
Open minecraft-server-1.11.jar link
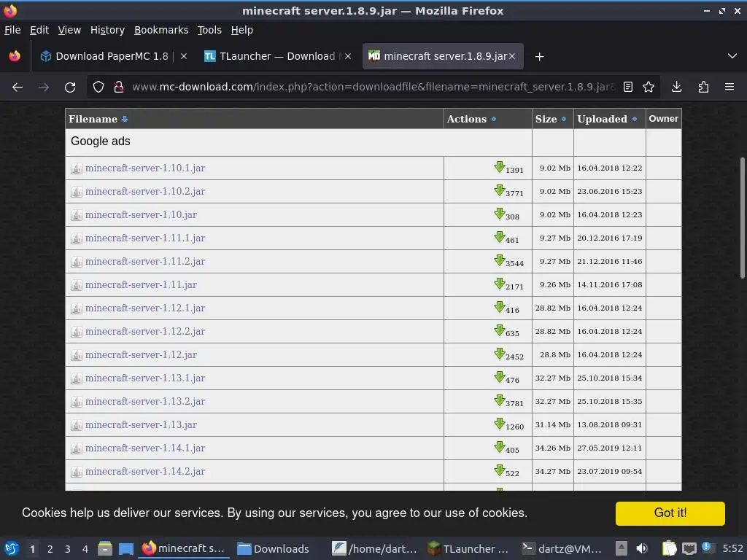(141, 285)
